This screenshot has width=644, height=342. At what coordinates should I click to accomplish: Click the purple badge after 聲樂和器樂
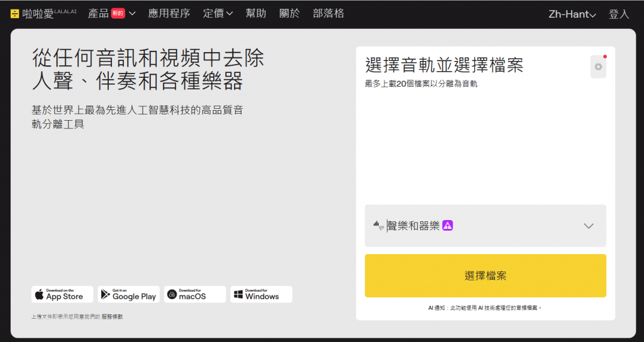click(x=448, y=226)
